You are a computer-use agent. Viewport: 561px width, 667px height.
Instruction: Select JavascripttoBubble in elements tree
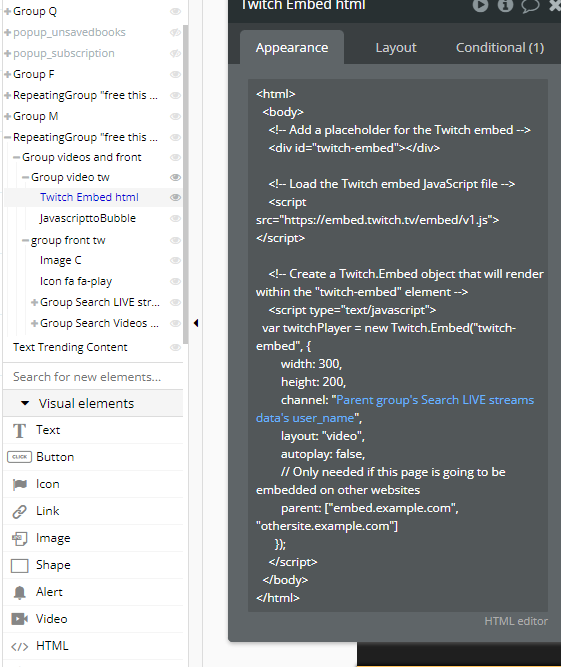pyautogui.click(x=88, y=218)
